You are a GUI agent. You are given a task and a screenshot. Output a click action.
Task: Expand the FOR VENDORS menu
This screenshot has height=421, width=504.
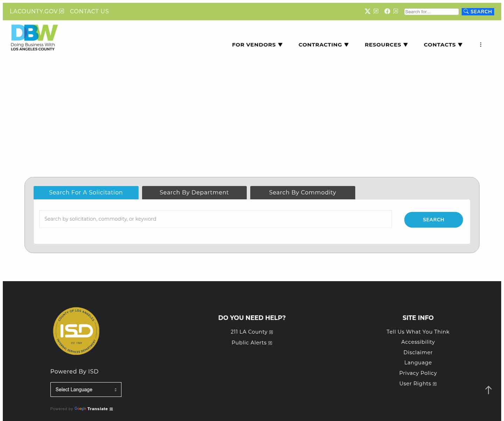[x=257, y=45]
